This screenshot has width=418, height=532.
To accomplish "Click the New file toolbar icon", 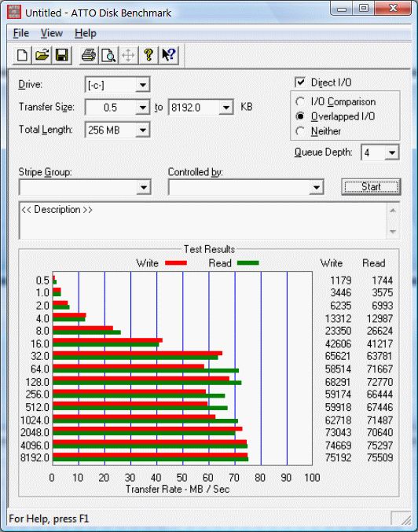I will click(22, 55).
